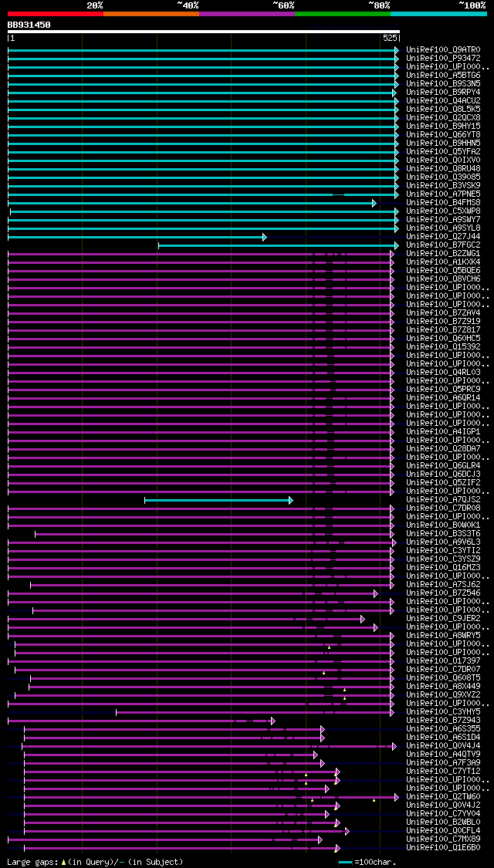Select the UniRef100_Q28DA7 label
Viewport: 494px width, 868px height.
[443, 449]
